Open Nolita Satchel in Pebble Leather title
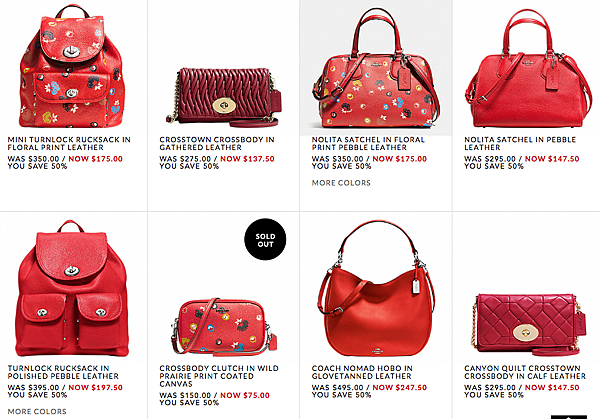Image resolution: width=600 pixels, height=419 pixels. point(520,143)
